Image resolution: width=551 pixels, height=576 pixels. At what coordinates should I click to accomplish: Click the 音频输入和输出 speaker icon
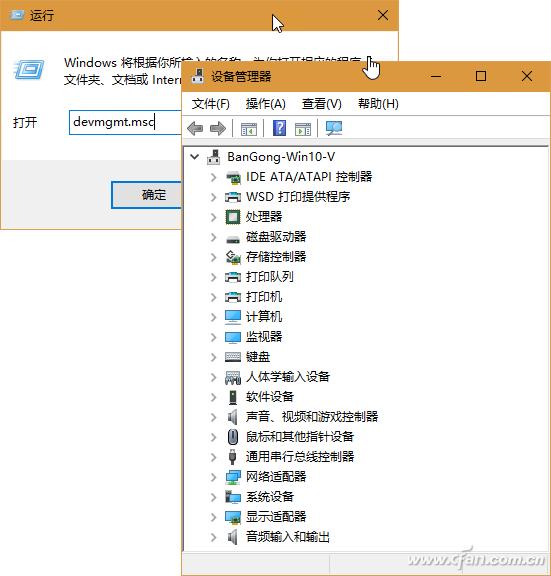(x=232, y=537)
